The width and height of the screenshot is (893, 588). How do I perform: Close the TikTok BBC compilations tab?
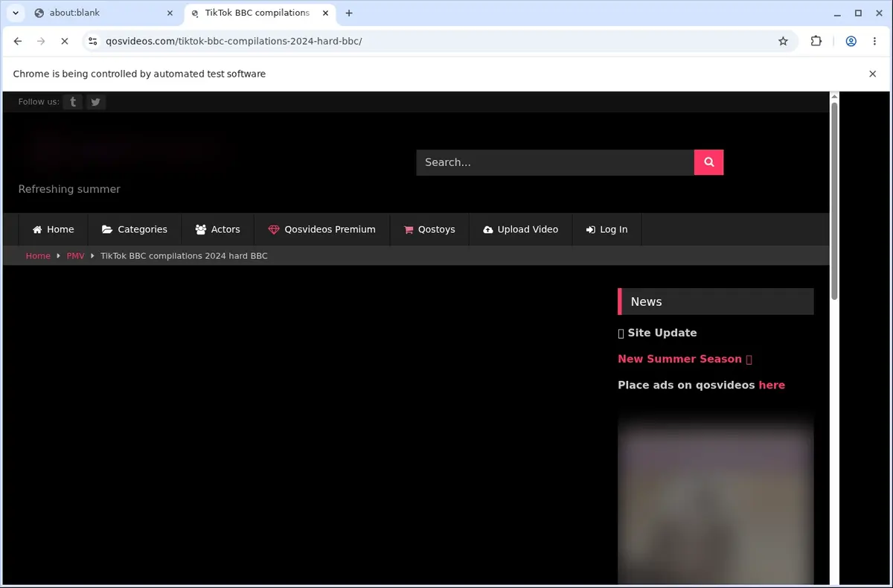[x=324, y=13]
